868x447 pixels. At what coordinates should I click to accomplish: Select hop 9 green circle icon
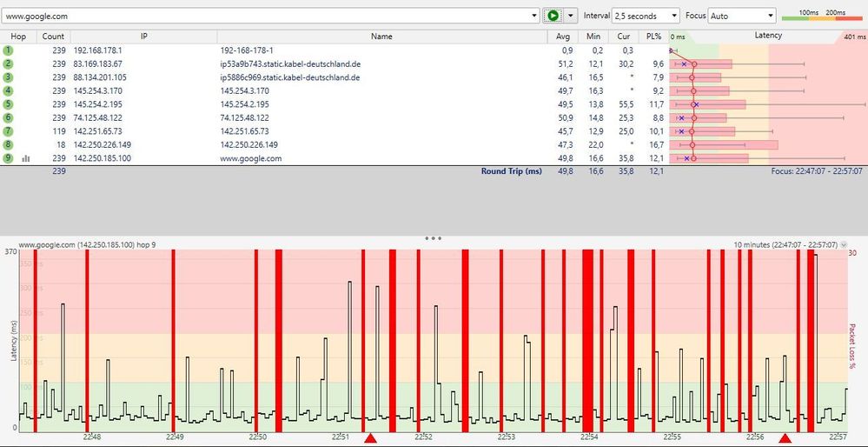pyautogui.click(x=8, y=158)
